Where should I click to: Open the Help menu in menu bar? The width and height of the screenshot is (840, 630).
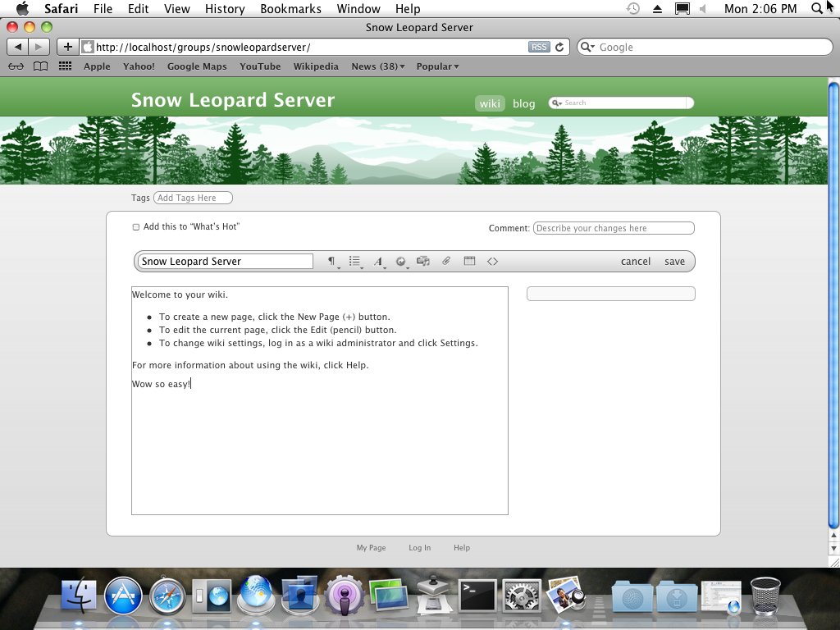408,8
